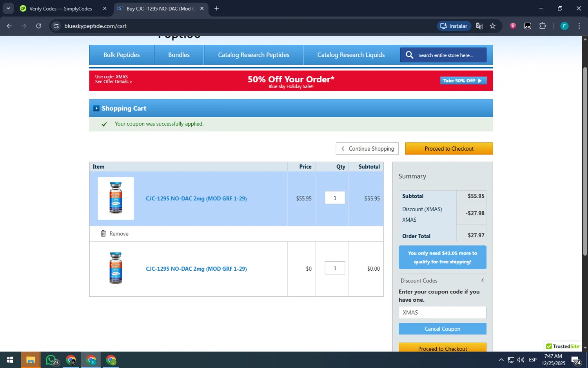Click the browser back arrow
This screenshot has width=588, height=368.
pos(9,26)
